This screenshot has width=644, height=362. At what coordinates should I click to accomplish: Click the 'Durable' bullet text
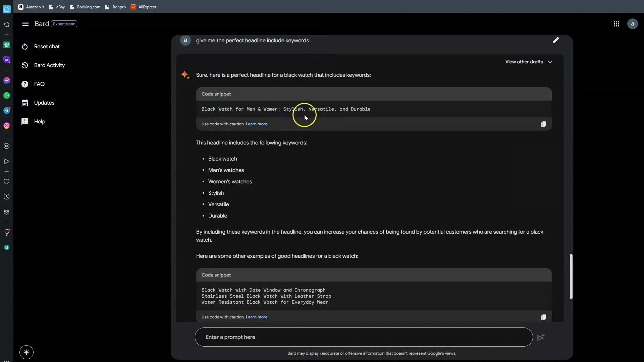[218, 216]
